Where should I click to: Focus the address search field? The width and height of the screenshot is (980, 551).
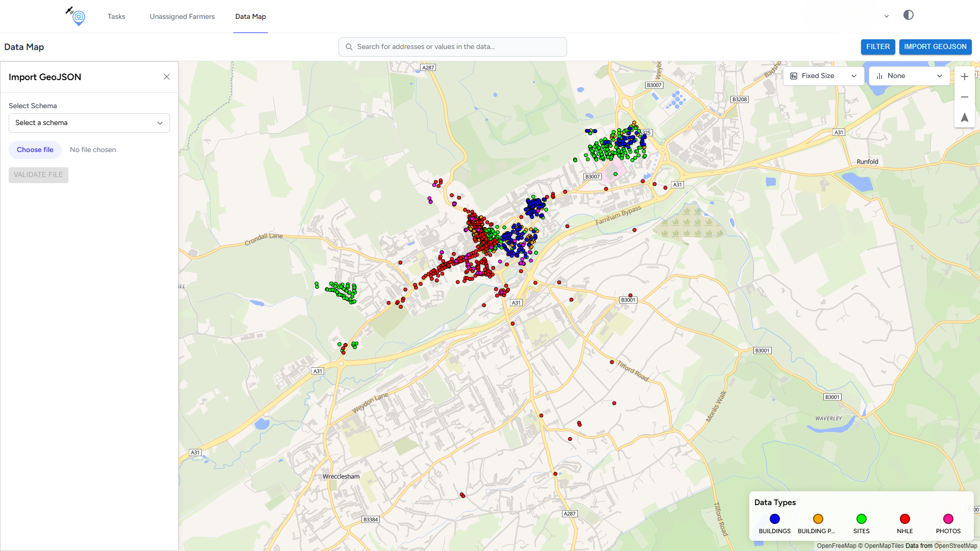click(459, 47)
